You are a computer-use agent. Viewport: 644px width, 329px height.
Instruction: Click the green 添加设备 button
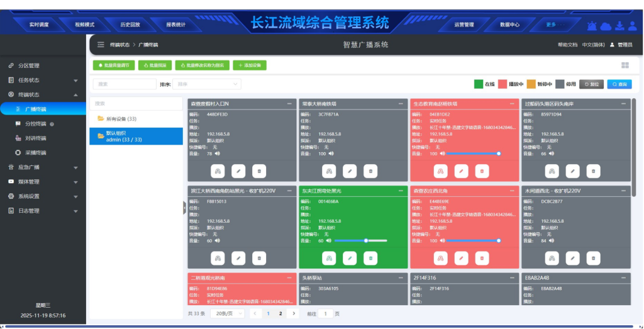pyautogui.click(x=250, y=65)
